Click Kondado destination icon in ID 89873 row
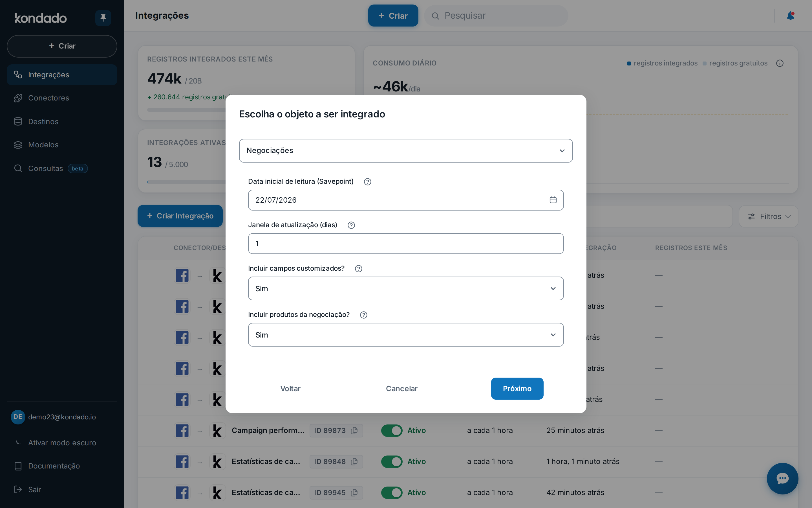812x508 pixels. [217, 431]
